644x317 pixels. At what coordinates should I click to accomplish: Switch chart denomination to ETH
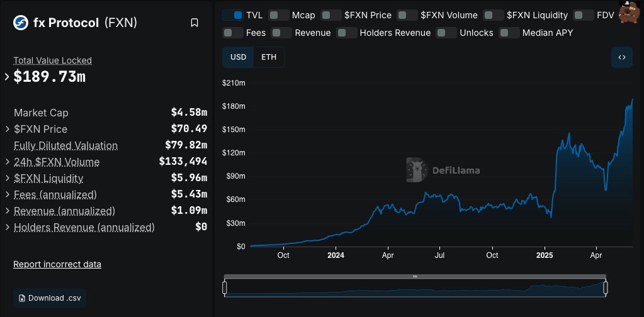click(x=269, y=57)
